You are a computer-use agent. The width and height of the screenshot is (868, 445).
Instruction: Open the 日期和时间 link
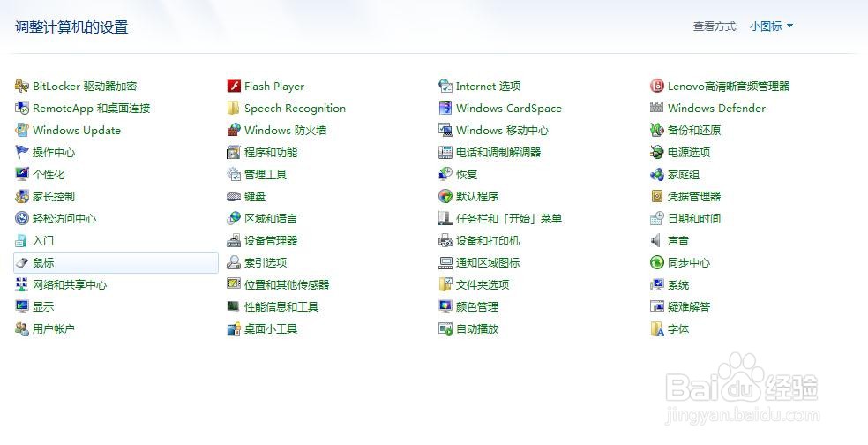694,218
